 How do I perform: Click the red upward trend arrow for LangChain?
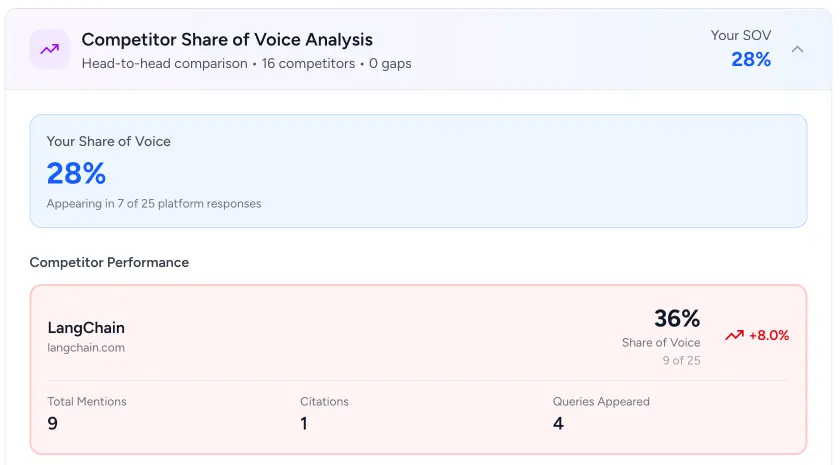734,335
